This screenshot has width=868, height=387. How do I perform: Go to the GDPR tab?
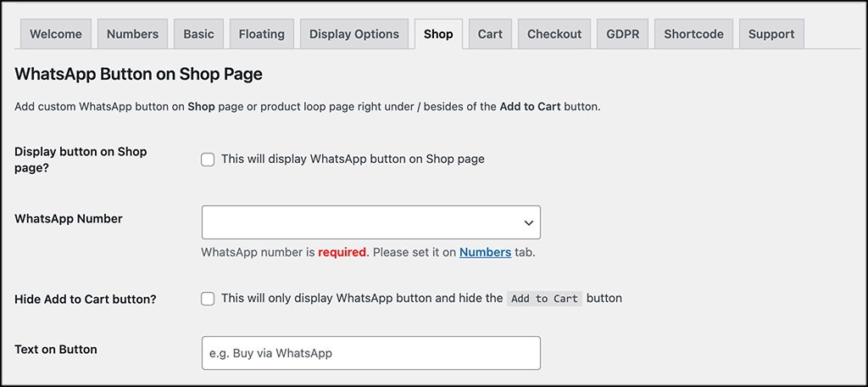point(623,34)
